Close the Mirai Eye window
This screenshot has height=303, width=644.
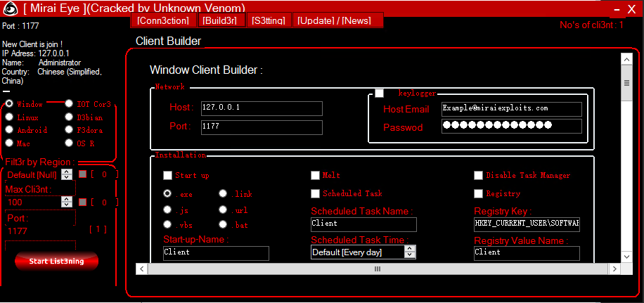pos(631,9)
